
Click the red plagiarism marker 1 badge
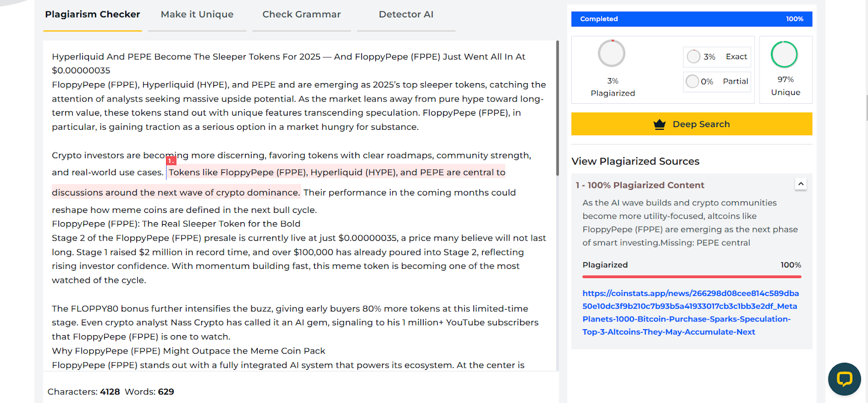pos(171,161)
